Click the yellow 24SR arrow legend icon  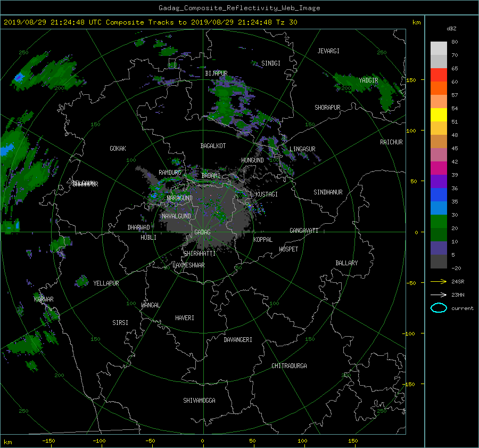point(439,281)
